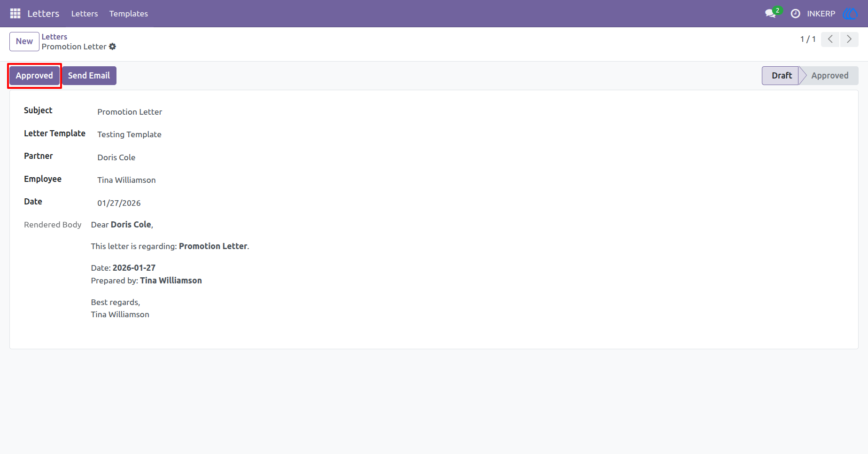Viewport: 868px width, 454px height.
Task: Click the 'Letter Template' field label
Action: [x=54, y=133]
